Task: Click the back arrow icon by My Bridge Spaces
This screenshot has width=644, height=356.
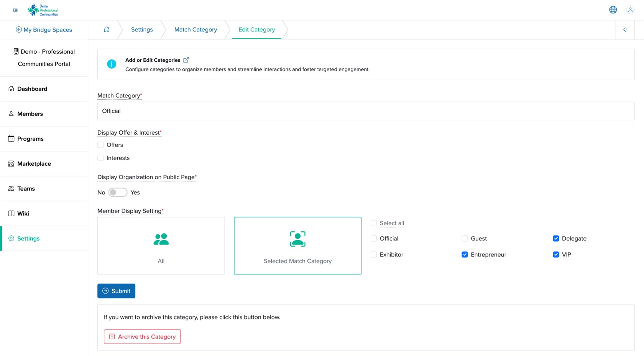Action: click(19, 30)
